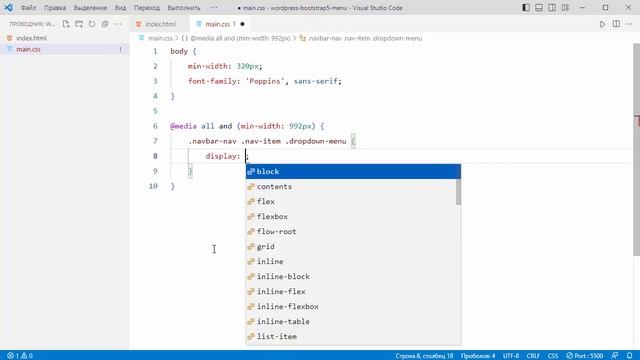The height and width of the screenshot is (360, 640).
Task: Change indentation Пробелов: 4 setting
Action: tap(478, 356)
